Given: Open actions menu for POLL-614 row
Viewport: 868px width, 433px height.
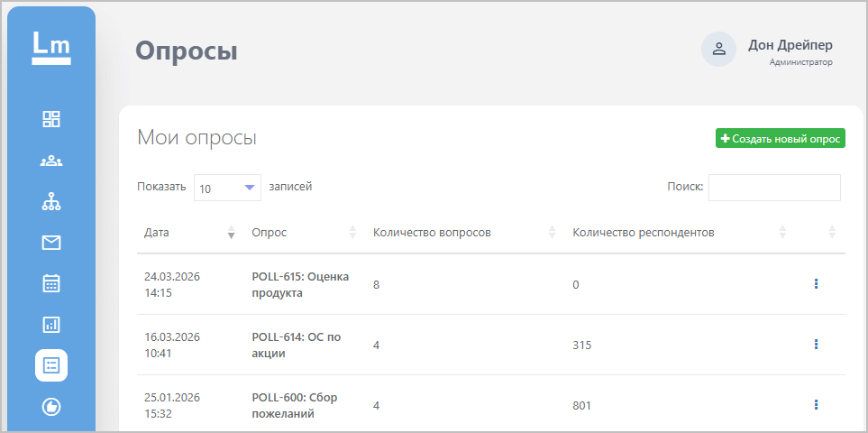Looking at the screenshot, I should pyautogui.click(x=816, y=345).
